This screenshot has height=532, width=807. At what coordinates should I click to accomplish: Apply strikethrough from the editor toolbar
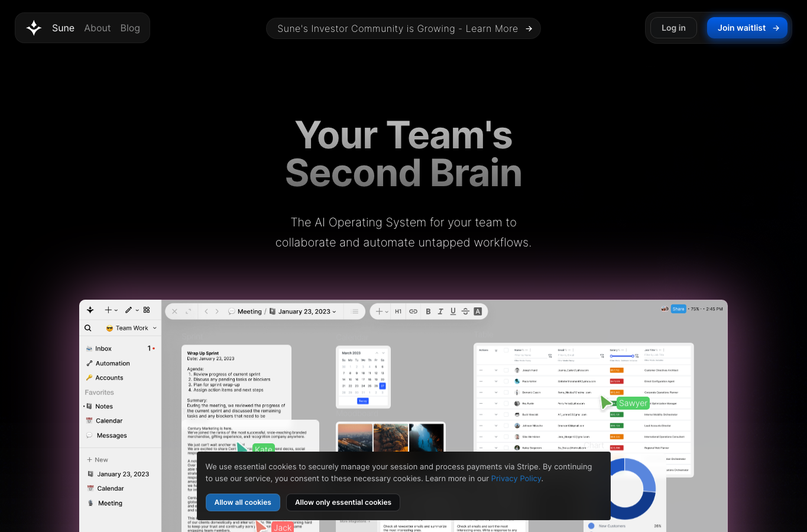coord(465,312)
